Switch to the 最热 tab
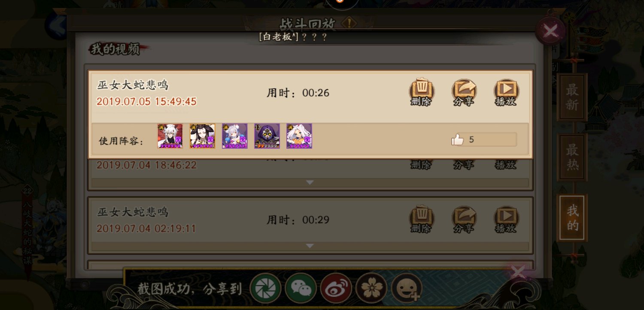Viewport: 644px width, 310px height. [572, 157]
